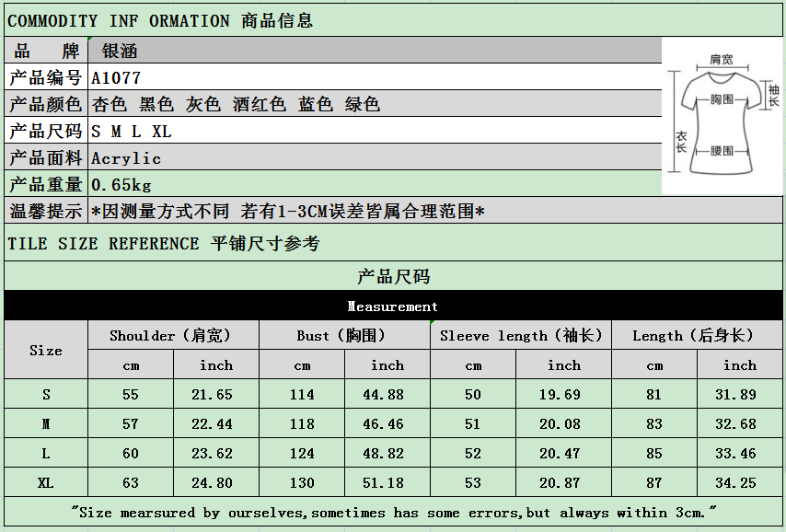The image size is (786, 532).
Task: Select the Size header cell
Action: 46,351
